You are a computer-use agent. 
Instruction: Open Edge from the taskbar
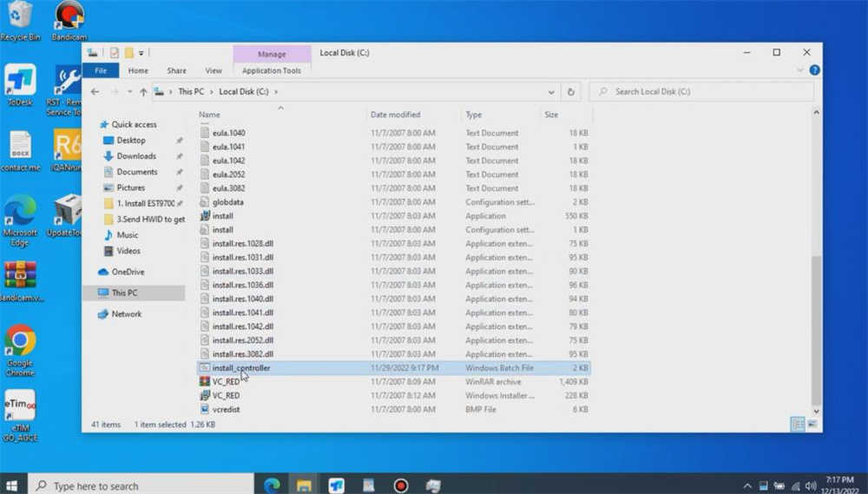pos(272,485)
